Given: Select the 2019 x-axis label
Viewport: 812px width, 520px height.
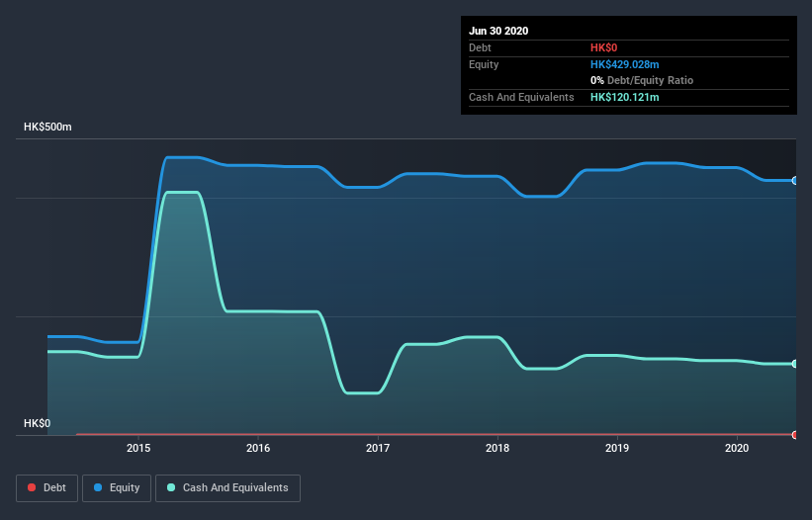Looking at the screenshot, I should coord(617,448).
